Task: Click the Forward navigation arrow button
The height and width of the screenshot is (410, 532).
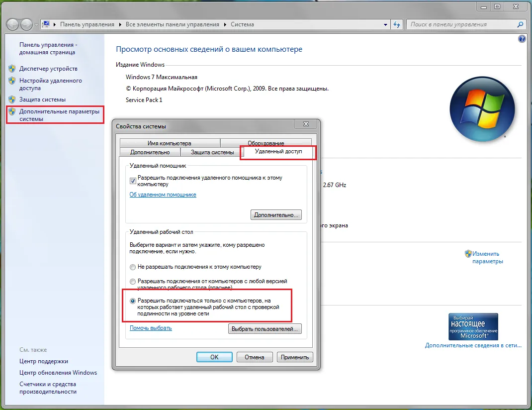Action: (26, 24)
